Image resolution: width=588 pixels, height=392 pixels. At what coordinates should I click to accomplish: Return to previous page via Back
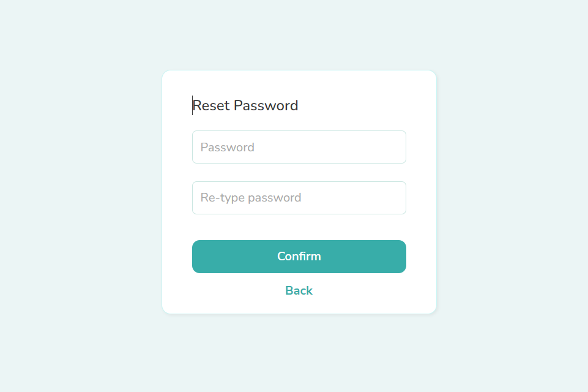coord(299,291)
